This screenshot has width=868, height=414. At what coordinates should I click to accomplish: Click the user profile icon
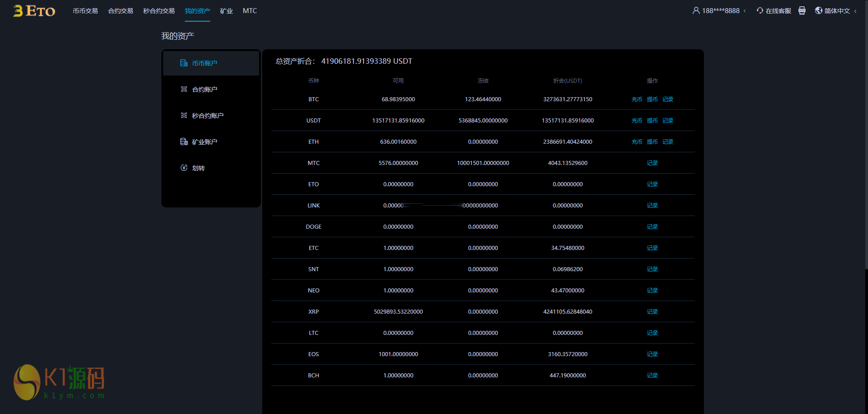click(696, 10)
